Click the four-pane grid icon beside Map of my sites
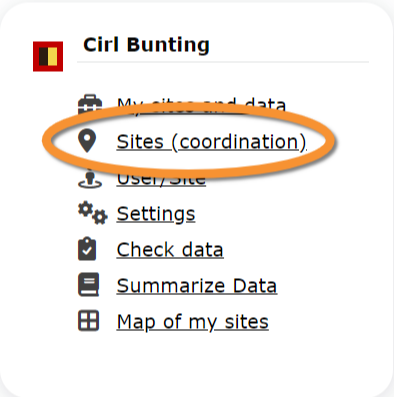The width and height of the screenshot is (394, 397). point(88,320)
